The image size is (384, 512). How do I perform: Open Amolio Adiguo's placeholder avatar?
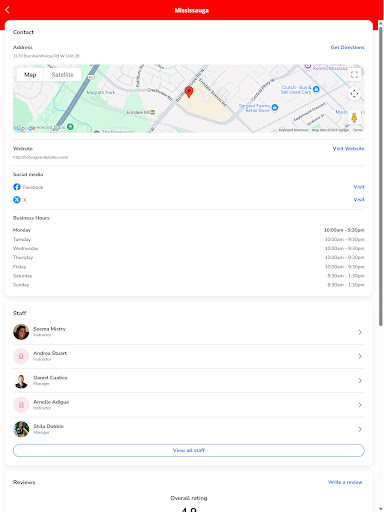(x=21, y=405)
